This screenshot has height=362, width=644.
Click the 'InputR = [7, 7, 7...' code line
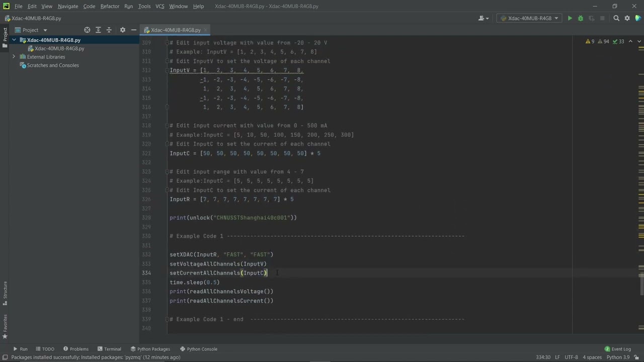pyautogui.click(x=231, y=200)
